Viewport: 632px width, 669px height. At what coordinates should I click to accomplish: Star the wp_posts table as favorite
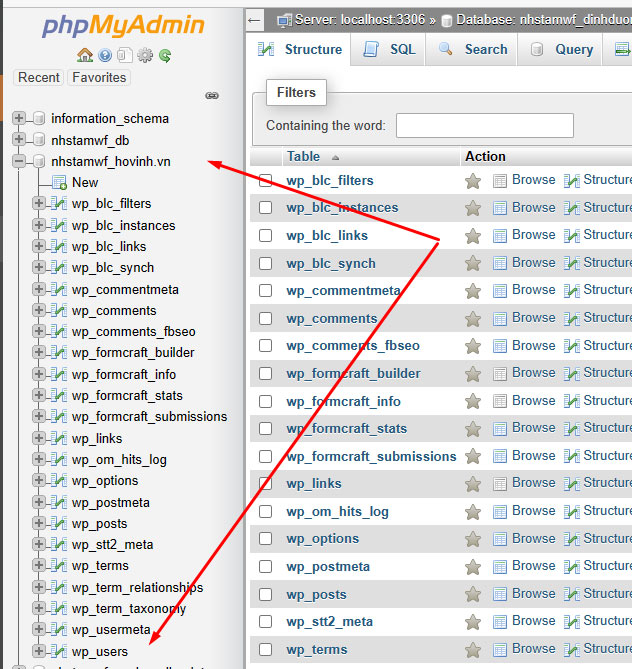pyautogui.click(x=473, y=594)
